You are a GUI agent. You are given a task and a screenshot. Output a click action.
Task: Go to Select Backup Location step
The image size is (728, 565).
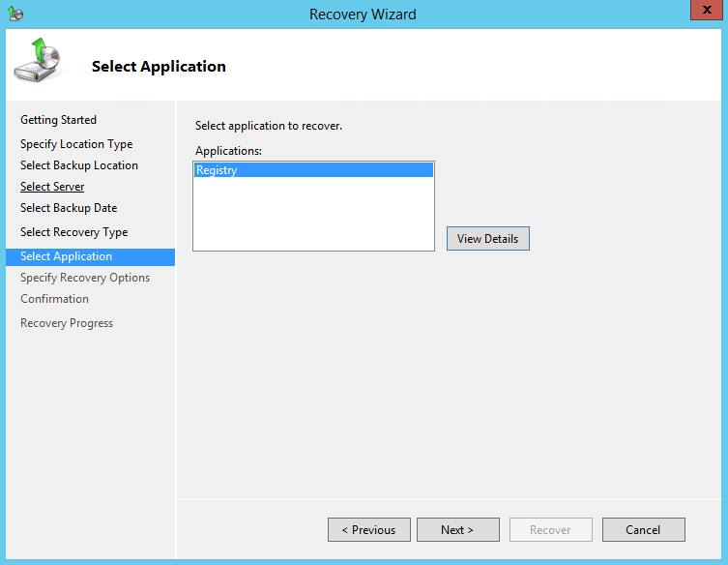click(x=79, y=165)
